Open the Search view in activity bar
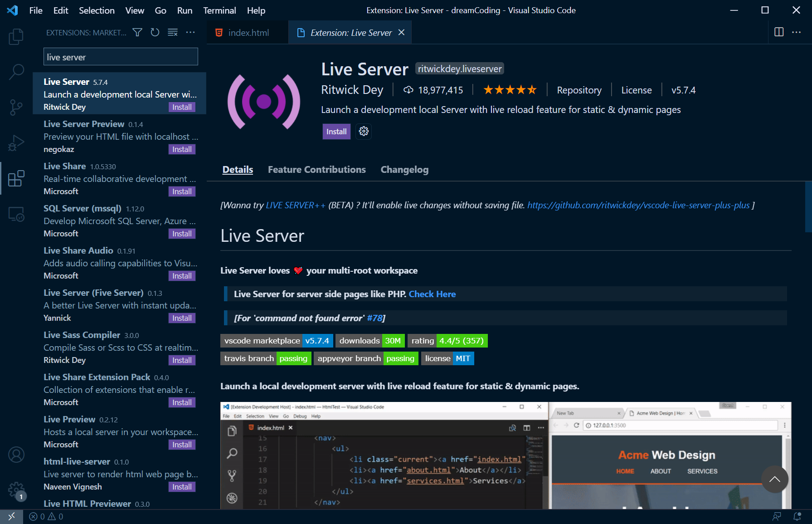 point(16,72)
